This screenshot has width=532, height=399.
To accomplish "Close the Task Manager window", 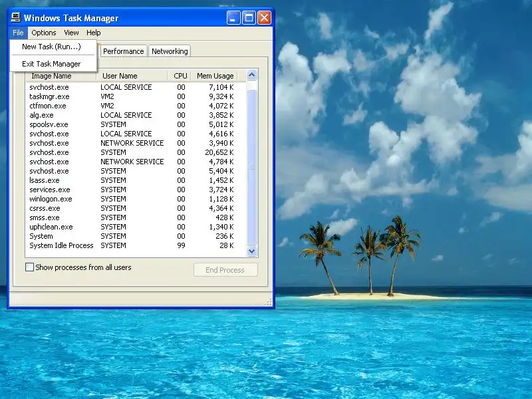I will (264, 18).
